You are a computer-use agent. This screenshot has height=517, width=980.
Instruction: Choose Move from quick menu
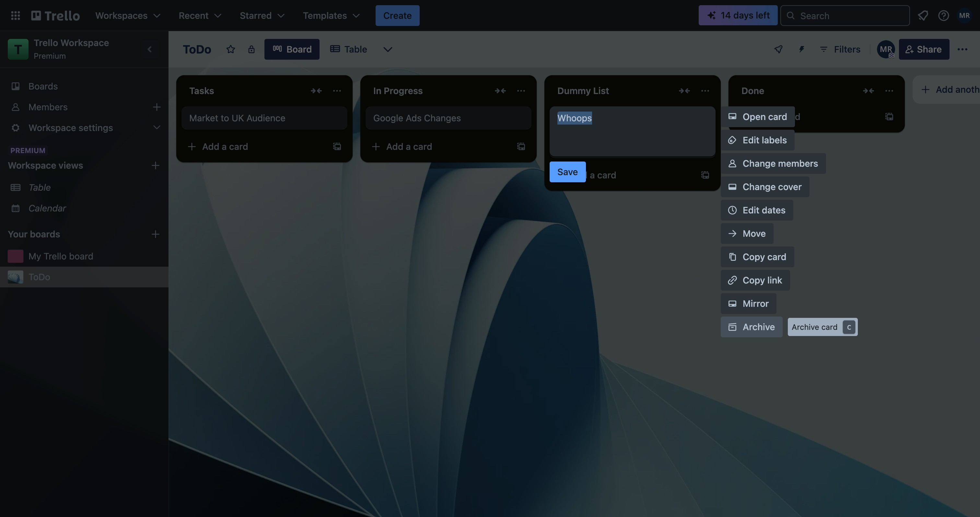(747, 234)
